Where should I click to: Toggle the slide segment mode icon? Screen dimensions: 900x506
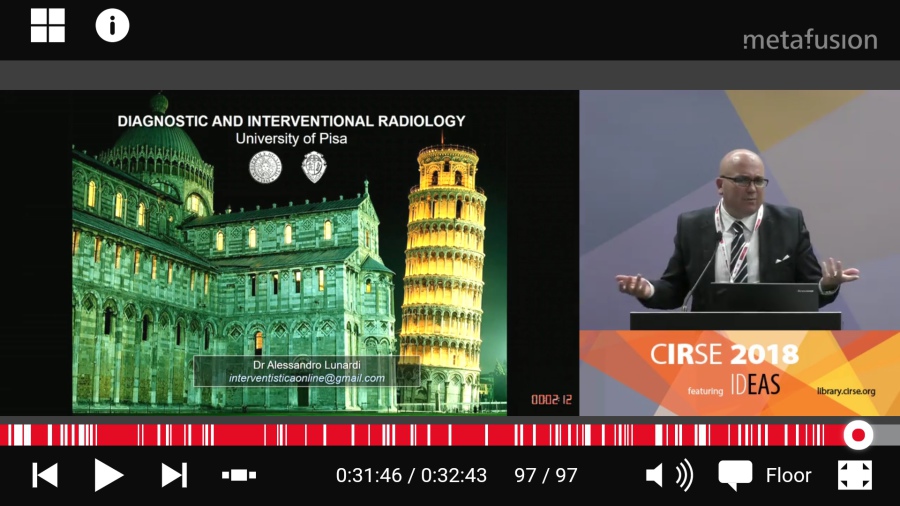tap(238, 475)
